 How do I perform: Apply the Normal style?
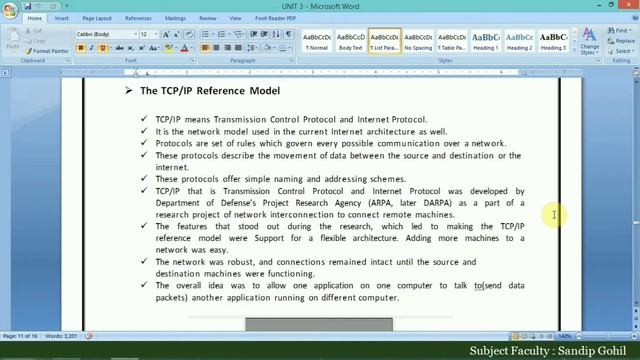317,41
